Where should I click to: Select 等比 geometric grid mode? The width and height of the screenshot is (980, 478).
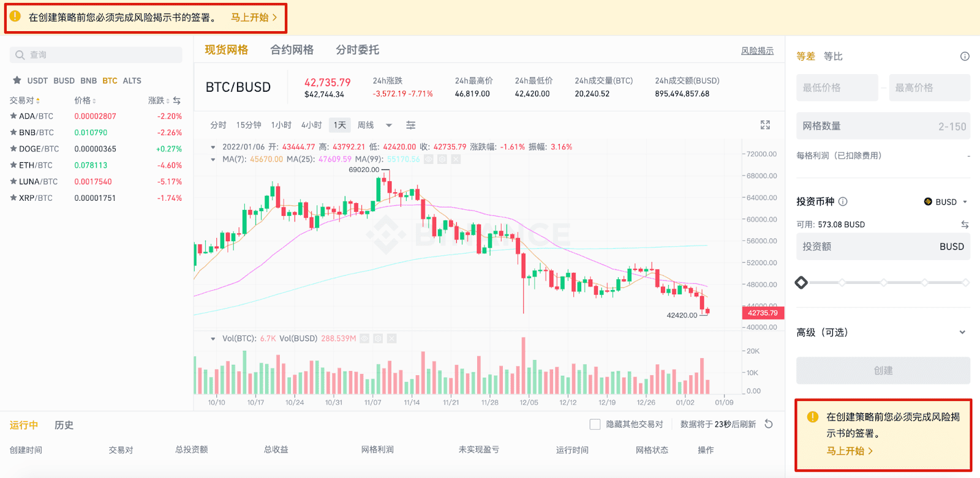point(833,56)
